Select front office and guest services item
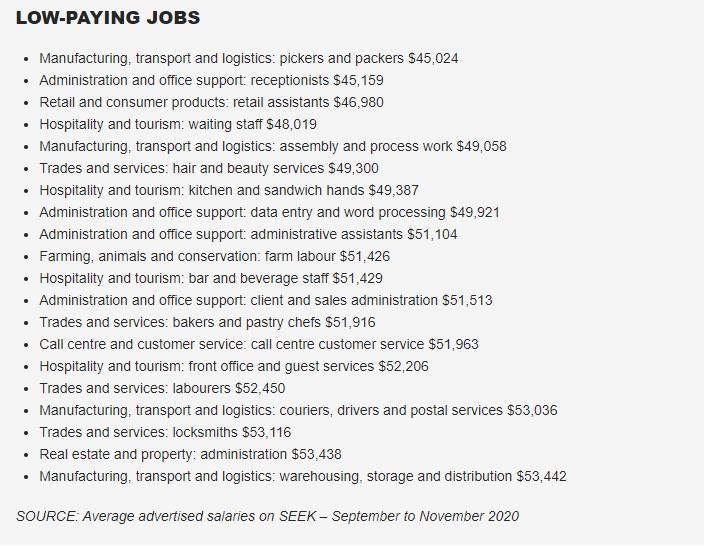 pyautogui.click(x=234, y=366)
